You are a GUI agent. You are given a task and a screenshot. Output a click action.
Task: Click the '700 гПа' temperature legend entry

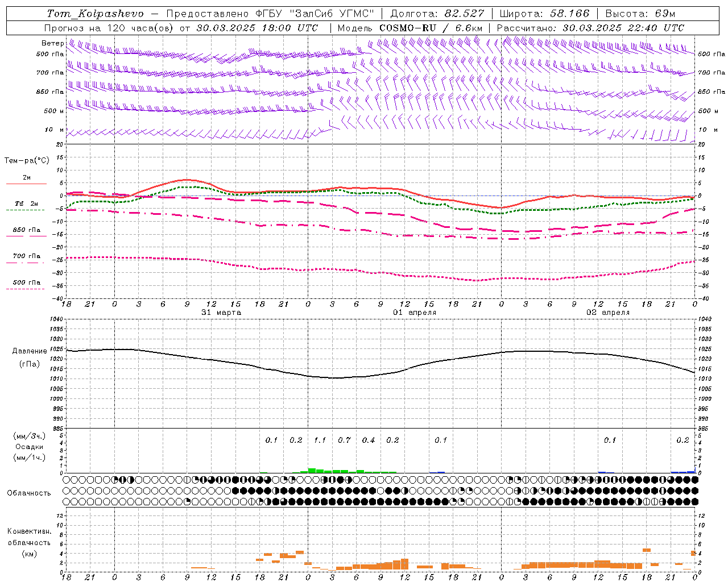point(27,256)
